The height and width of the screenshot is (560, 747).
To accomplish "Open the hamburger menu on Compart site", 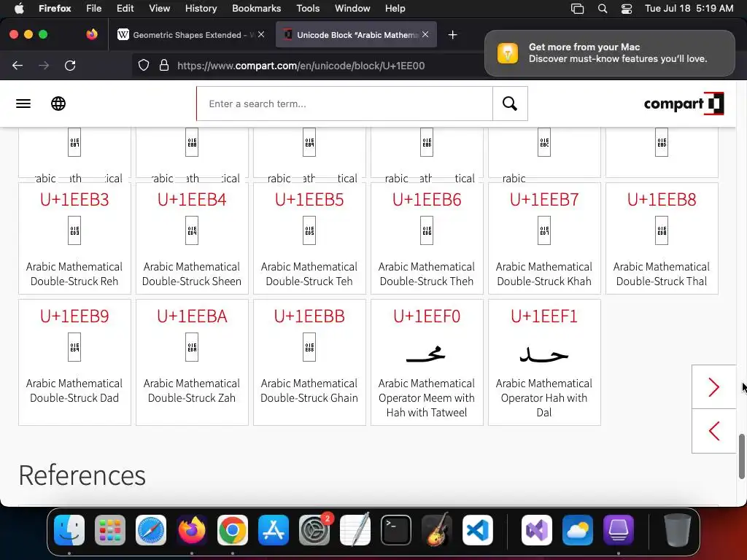I will pyautogui.click(x=23, y=104).
